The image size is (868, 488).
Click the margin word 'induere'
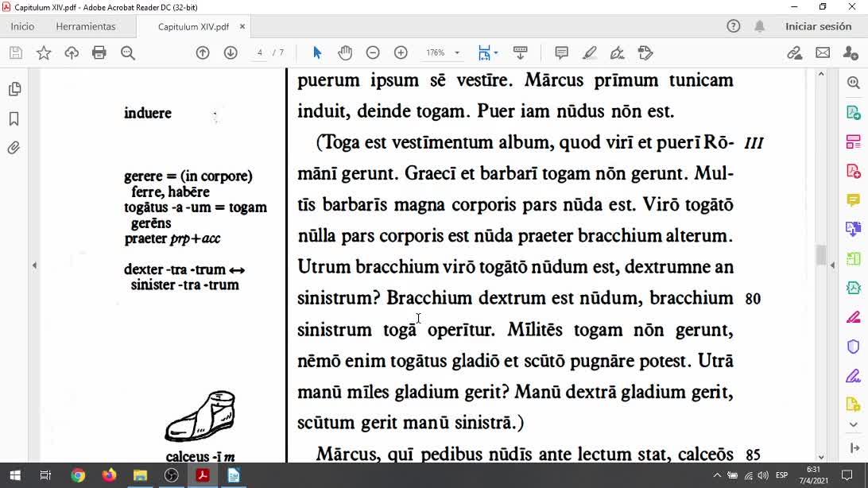click(x=148, y=113)
